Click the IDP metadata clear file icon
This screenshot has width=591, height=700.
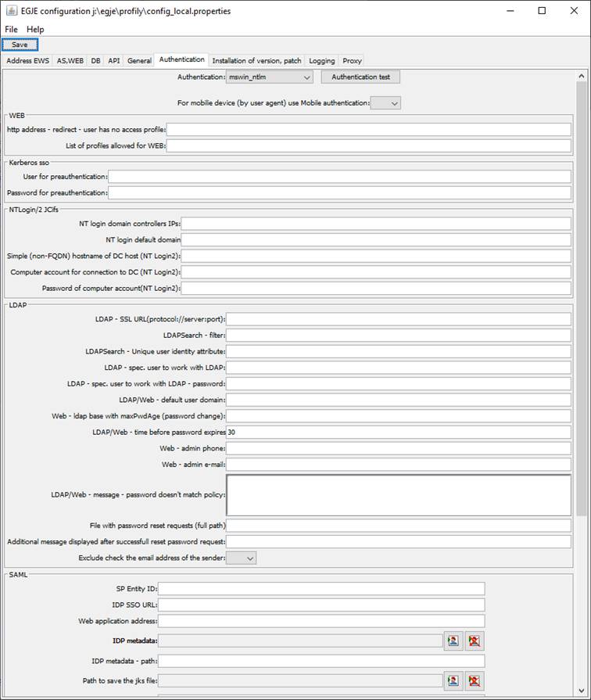tap(474, 641)
